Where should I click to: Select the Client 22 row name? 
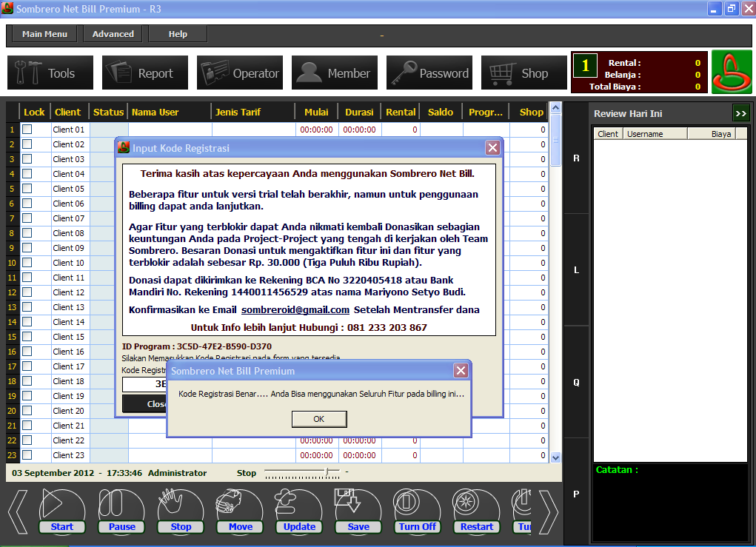click(x=68, y=440)
